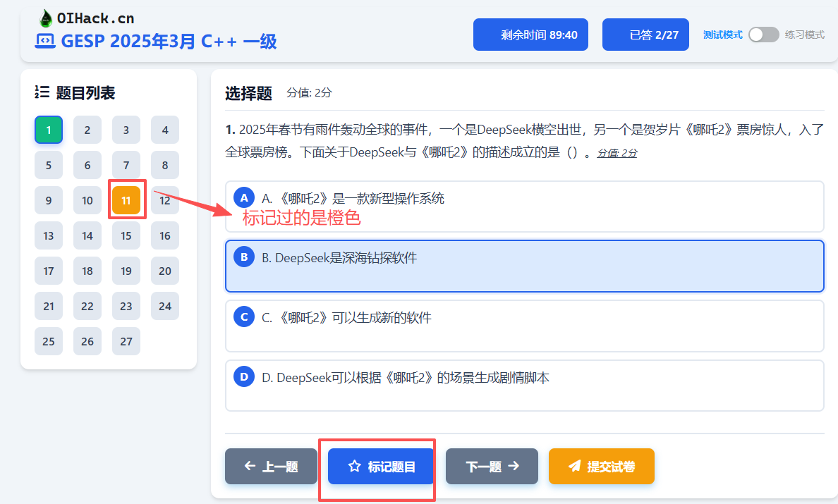Pick option C 《哪吒2》可以生成新的软件

[x=524, y=326]
